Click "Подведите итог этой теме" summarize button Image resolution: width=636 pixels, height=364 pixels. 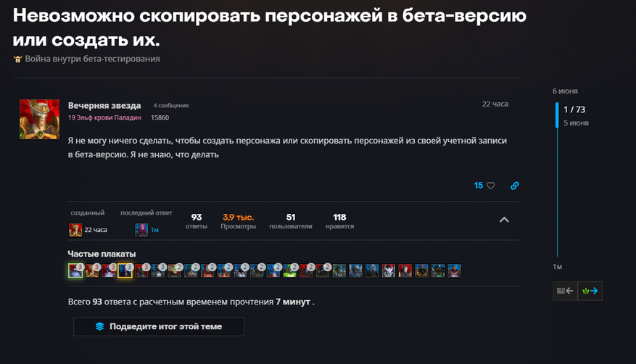pos(159,326)
